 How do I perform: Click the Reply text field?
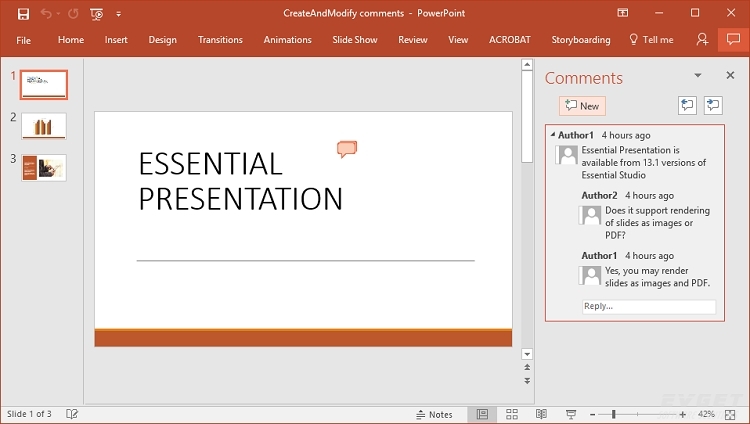pos(648,307)
